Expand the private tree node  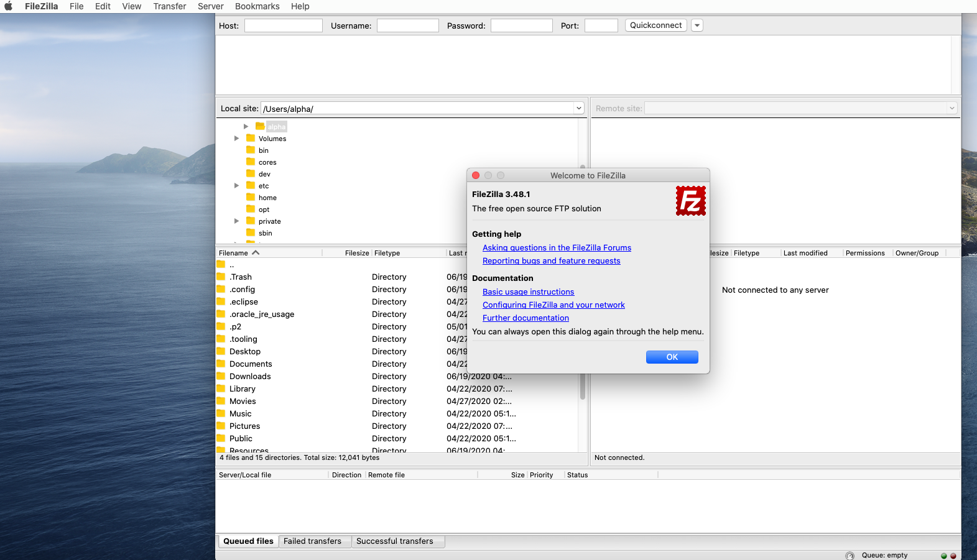[x=236, y=221]
